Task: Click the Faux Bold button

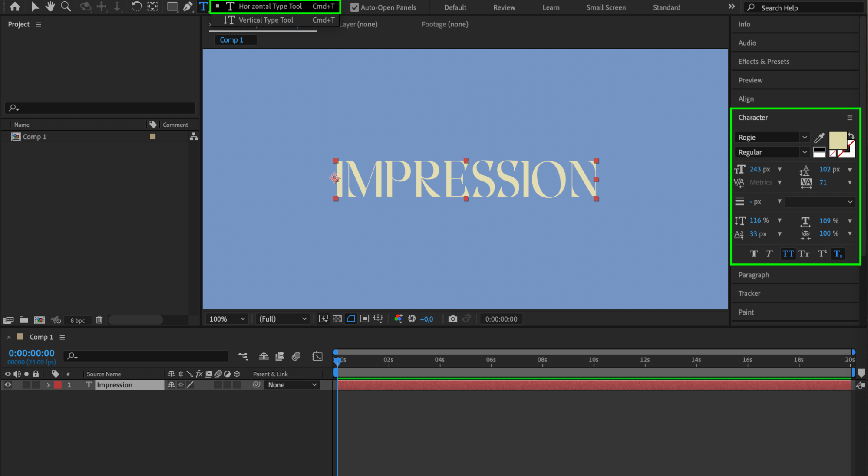Action: click(x=754, y=254)
